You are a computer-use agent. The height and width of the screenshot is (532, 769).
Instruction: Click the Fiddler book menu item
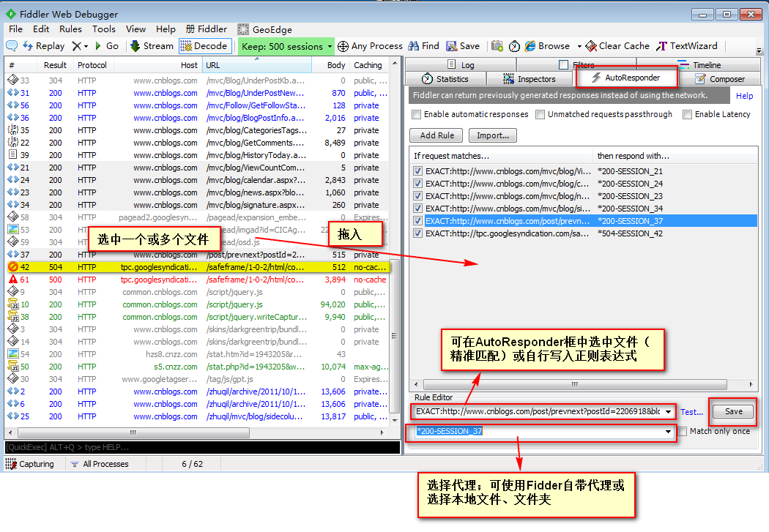207,29
